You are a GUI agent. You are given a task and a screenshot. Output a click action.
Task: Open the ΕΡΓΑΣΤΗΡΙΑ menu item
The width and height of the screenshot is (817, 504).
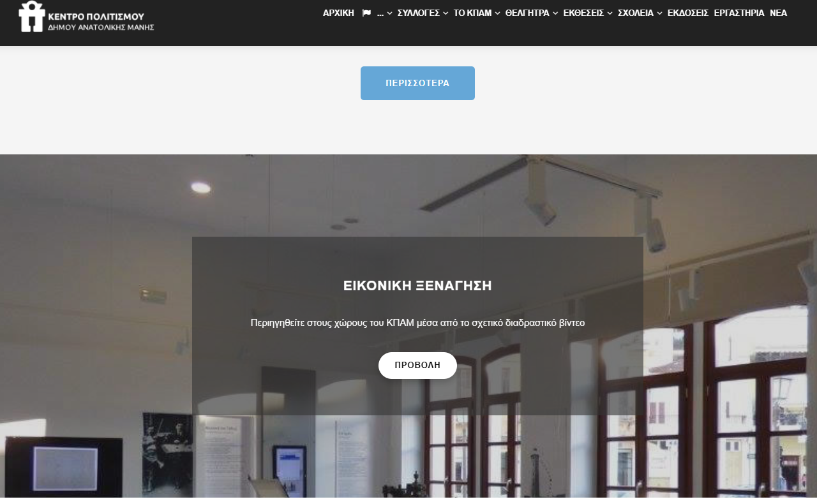(x=738, y=13)
